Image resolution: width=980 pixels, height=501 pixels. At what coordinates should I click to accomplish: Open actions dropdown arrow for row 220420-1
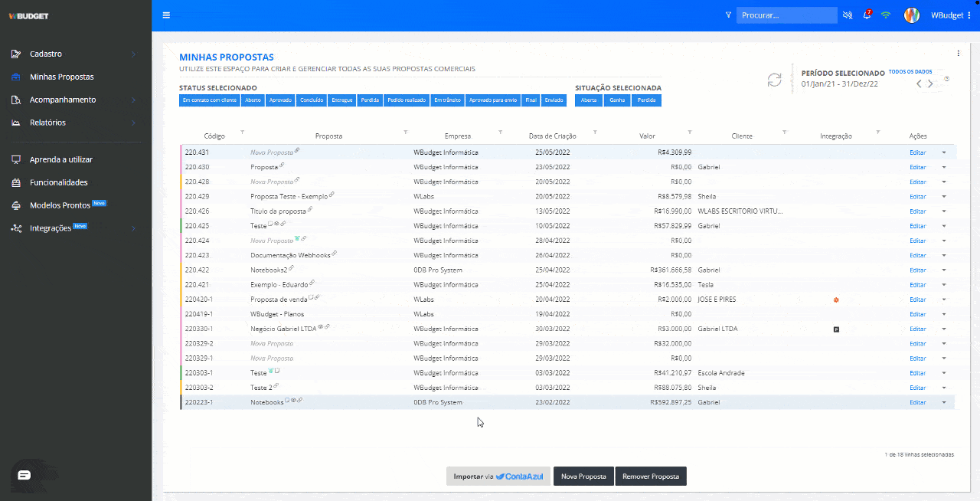[x=943, y=300]
